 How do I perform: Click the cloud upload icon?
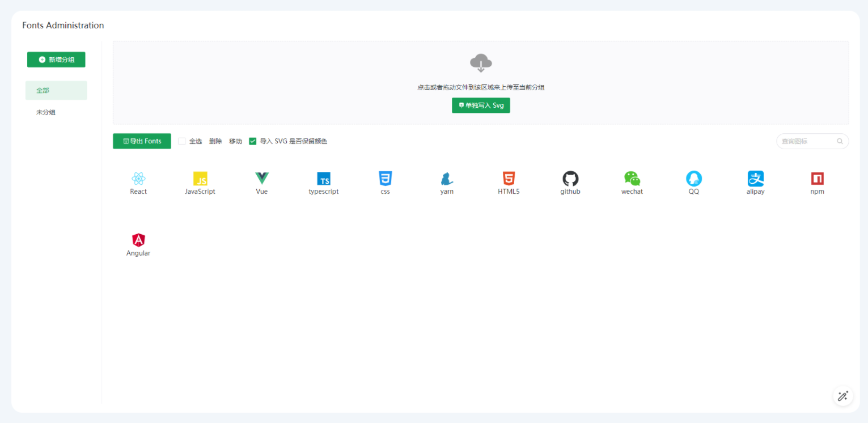point(481,63)
